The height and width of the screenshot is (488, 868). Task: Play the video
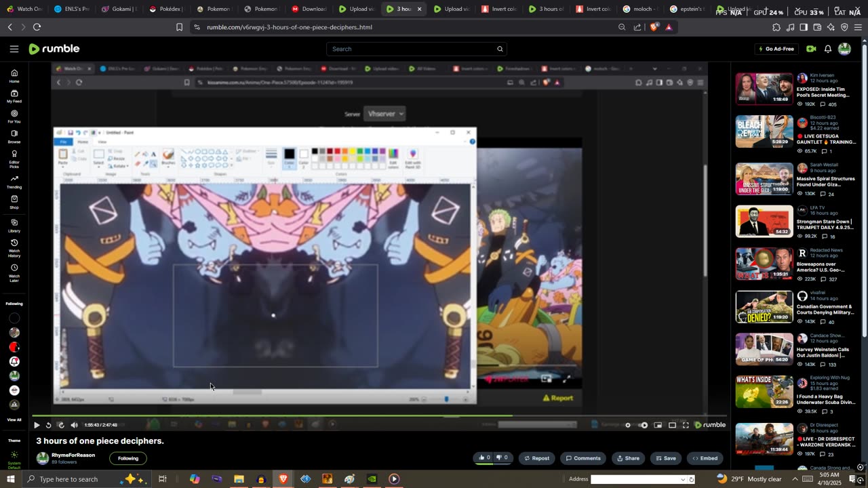[x=37, y=425]
